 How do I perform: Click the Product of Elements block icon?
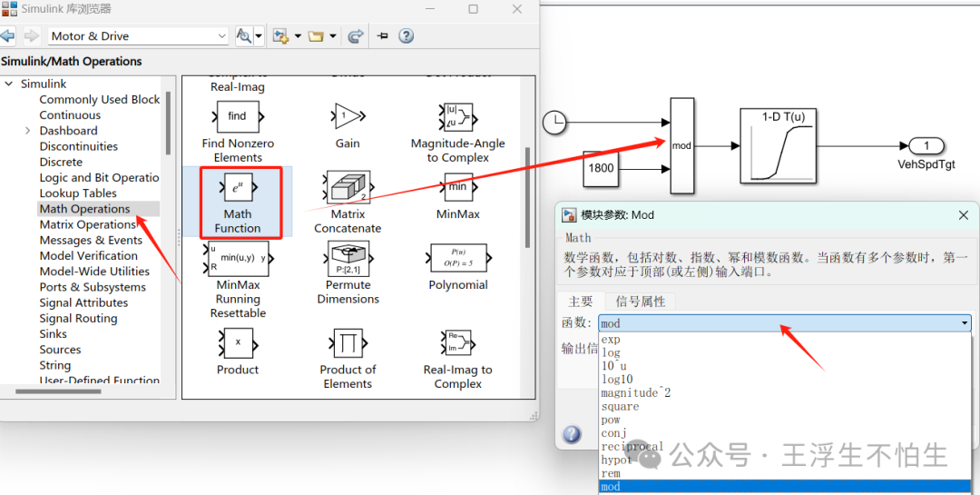pyautogui.click(x=348, y=343)
